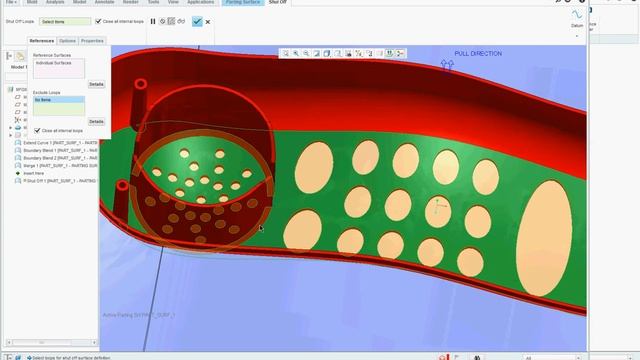Click the Repaint icon in graphics toolbar
This screenshot has width=640, height=360.
[317, 53]
